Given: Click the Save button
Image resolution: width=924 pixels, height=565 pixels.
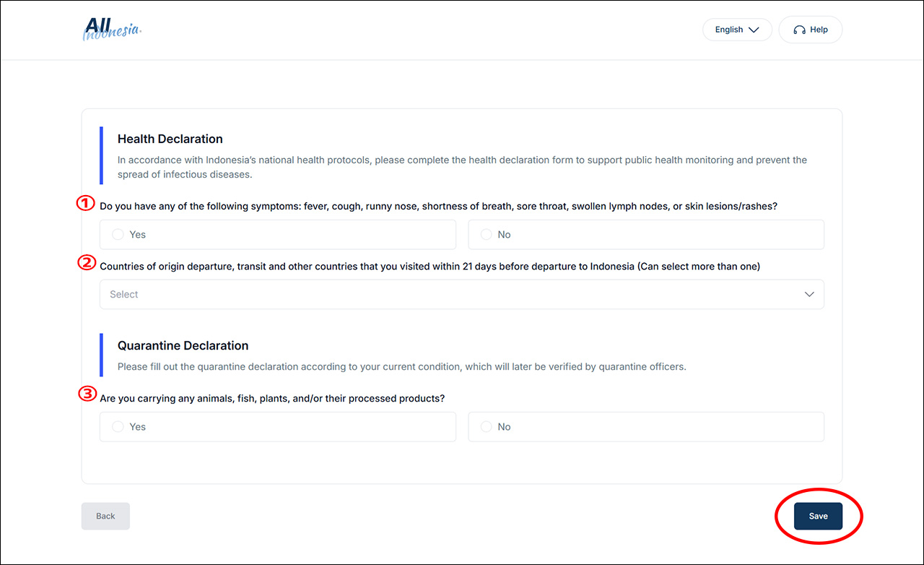Looking at the screenshot, I should click(x=818, y=516).
